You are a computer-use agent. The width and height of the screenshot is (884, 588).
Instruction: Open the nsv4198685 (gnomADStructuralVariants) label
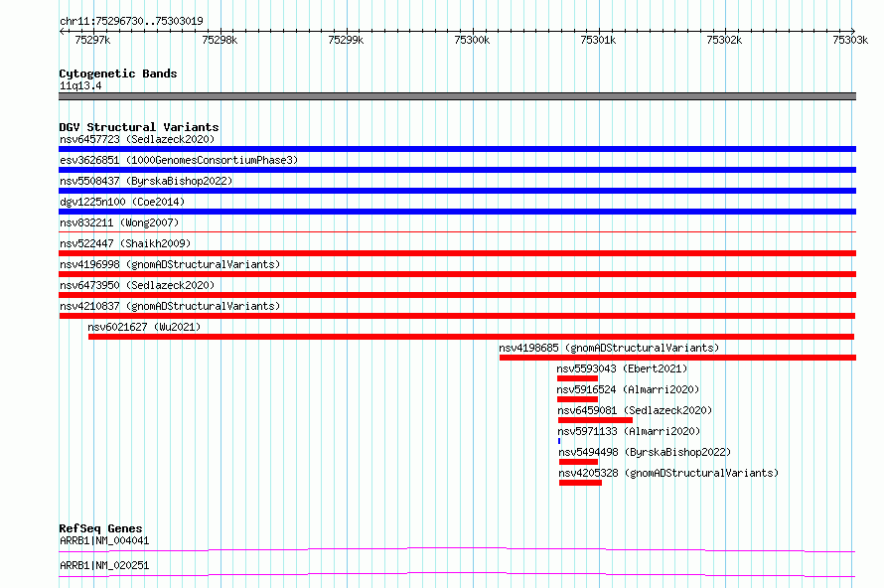click(609, 348)
